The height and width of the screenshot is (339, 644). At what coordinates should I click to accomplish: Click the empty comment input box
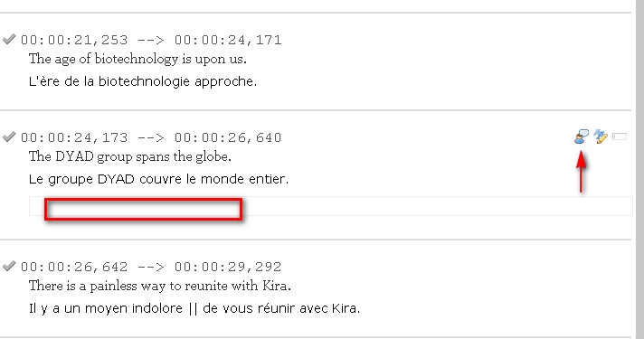click(331, 206)
